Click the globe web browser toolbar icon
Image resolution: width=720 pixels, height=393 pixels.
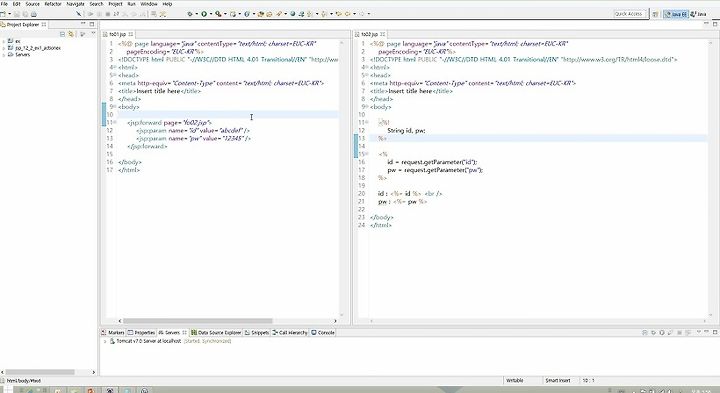click(292, 14)
